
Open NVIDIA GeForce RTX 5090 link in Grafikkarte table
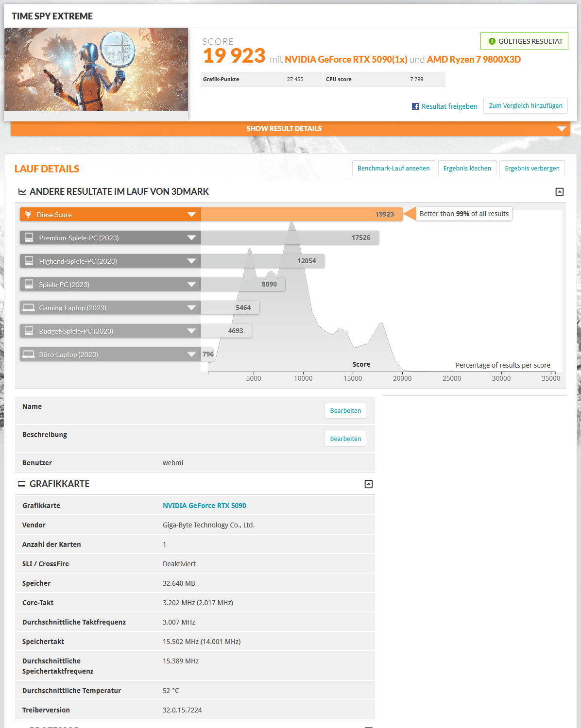coord(205,506)
